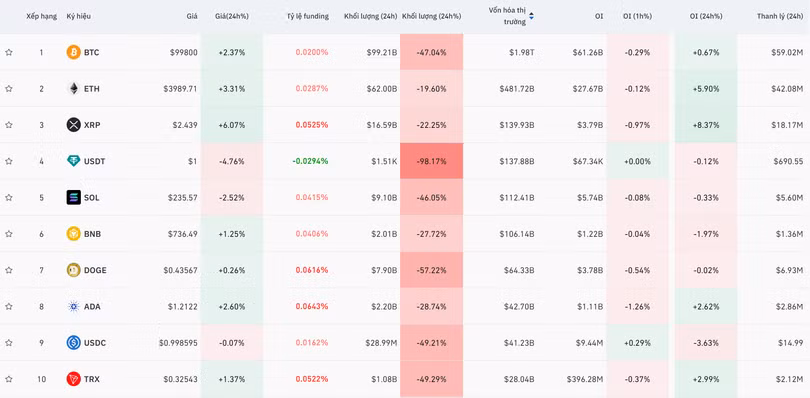Sort by Khối lượng (24h) header

(x=371, y=17)
